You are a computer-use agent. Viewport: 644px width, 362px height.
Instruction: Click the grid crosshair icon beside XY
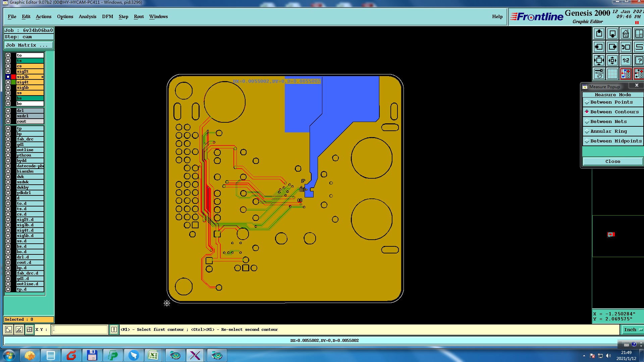(30, 329)
